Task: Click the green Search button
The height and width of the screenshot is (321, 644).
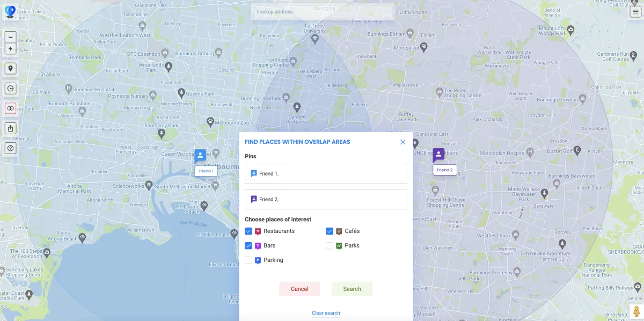Action: pyautogui.click(x=352, y=289)
